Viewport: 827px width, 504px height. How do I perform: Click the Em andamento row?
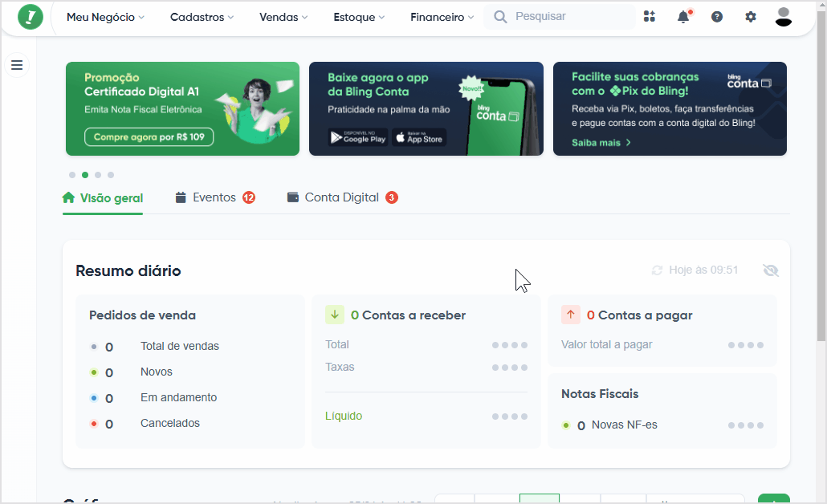point(154,397)
